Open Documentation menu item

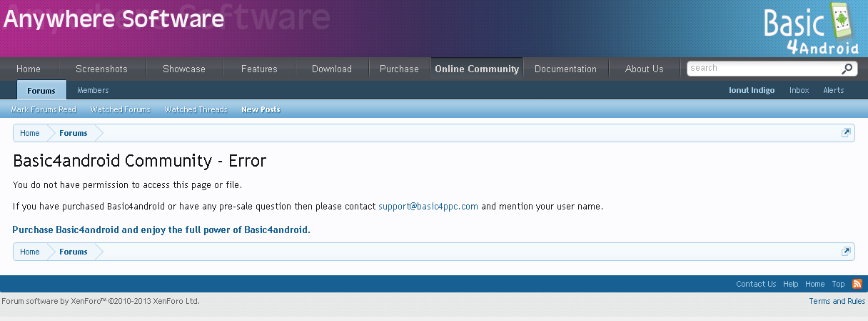(x=565, y=69)
